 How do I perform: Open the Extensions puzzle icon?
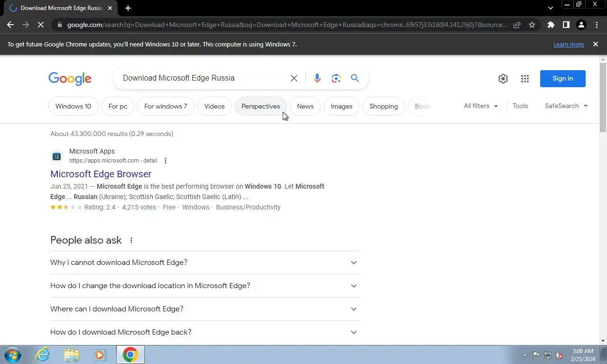tap(551, 25)
